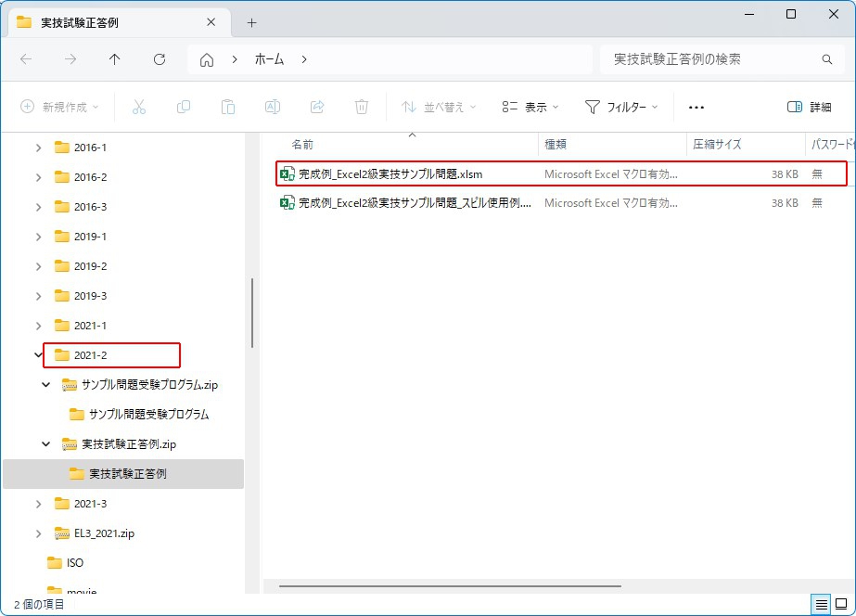Collapse the 実技試験正答例.zip tree node
The image size is (856, 616).
pos(46,444)
